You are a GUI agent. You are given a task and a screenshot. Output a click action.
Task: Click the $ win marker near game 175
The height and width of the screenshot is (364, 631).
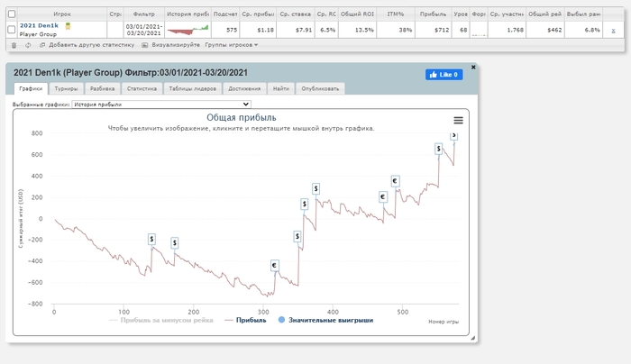coord(174,243)
